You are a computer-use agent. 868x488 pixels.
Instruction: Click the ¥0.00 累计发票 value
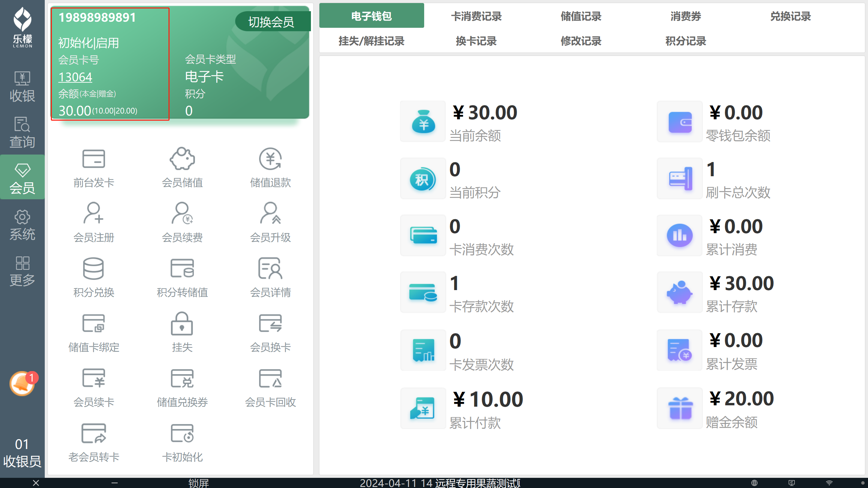[x=736, y=340]
